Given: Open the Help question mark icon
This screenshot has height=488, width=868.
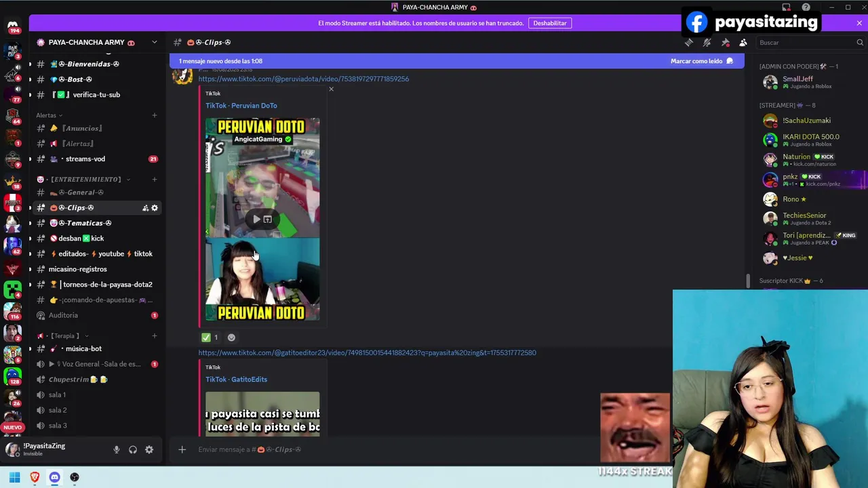Looking at the screenshot, I should pyautogui.click(x=806, y=7).
